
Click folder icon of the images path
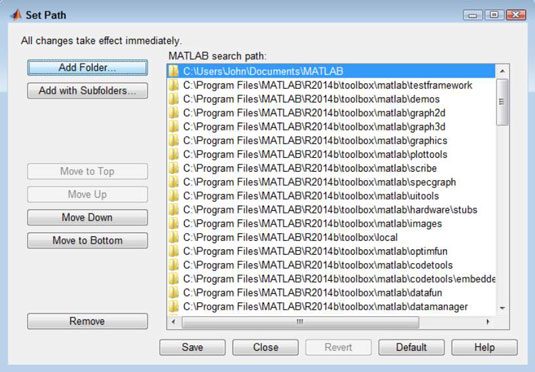(x=174, y=224)
